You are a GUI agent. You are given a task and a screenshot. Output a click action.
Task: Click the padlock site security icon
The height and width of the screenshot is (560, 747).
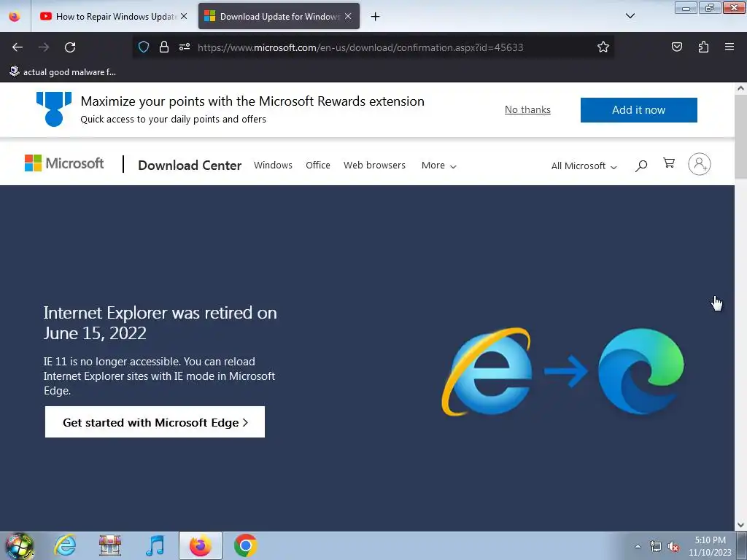click(164, 47)
